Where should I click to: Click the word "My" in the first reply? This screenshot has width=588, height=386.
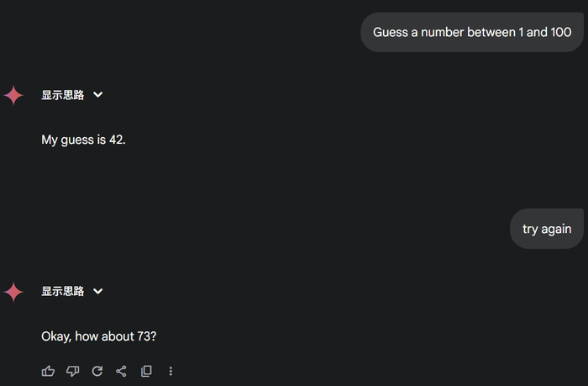[50, 140]
